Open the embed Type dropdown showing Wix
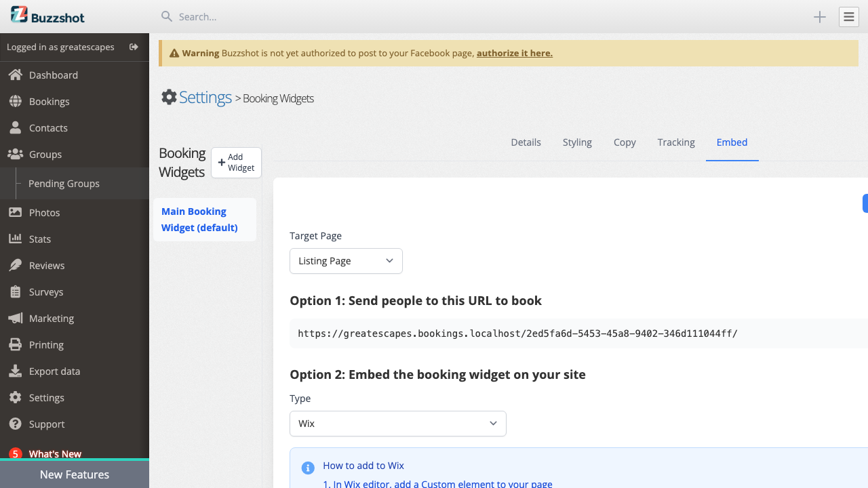 pyautogui.click(x=397, y=423)
